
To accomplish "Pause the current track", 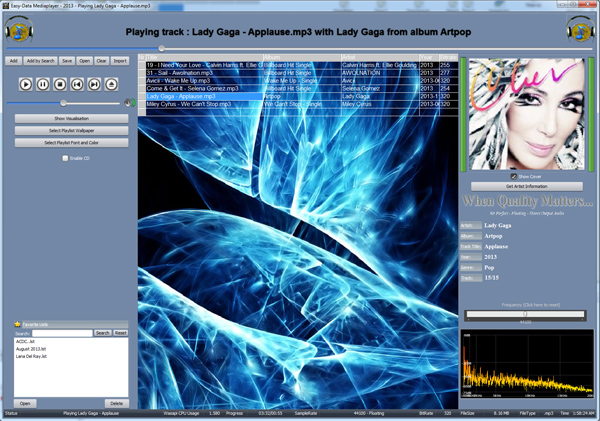I will tap(43, 84).
